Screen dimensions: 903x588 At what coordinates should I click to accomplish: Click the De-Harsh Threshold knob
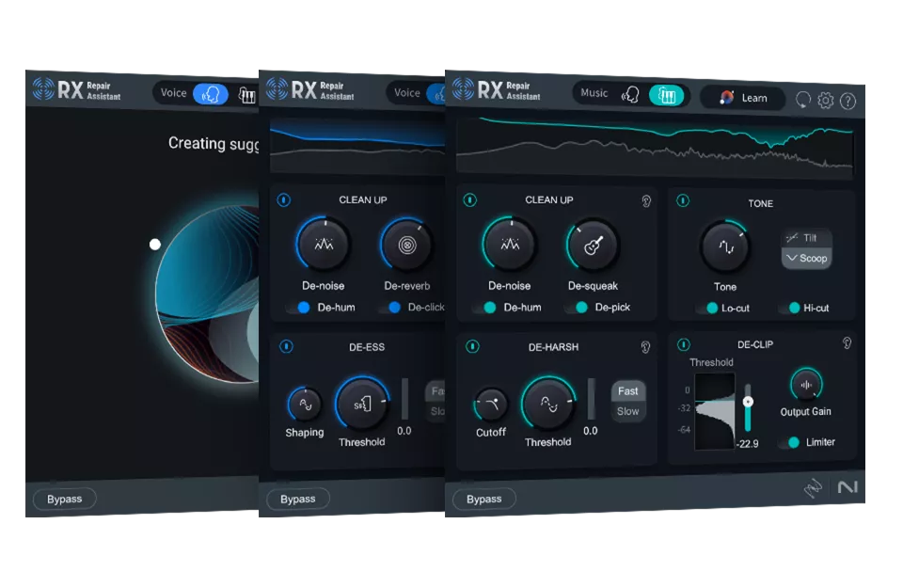547,405
